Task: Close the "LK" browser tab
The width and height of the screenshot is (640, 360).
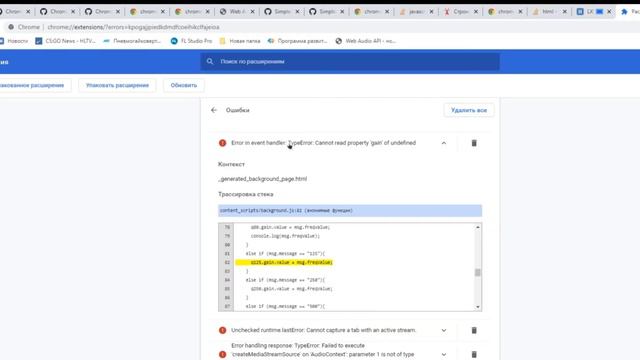Action: pos(609,12)
